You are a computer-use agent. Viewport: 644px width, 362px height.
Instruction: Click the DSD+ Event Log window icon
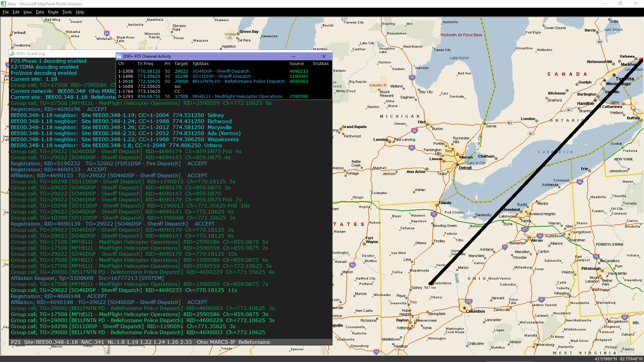[x=12, y=54]
